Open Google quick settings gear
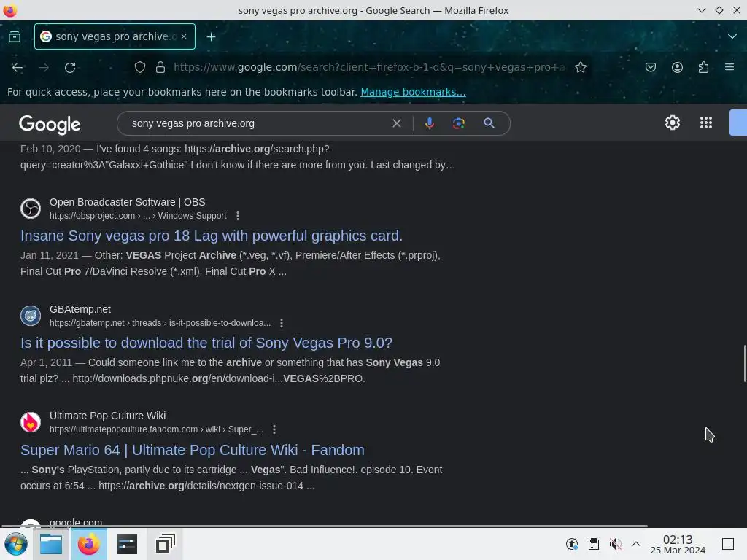The height and width of the screenshot is (560, 747). coord(672,122)
